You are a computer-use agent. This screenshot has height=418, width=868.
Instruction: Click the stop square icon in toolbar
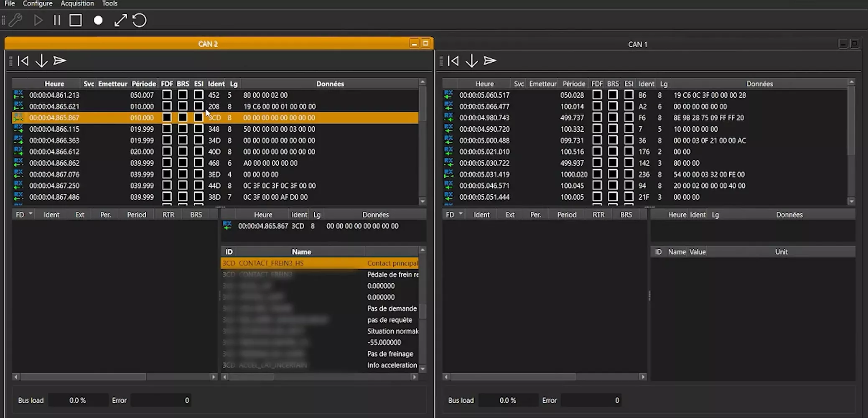pos(76,20)
